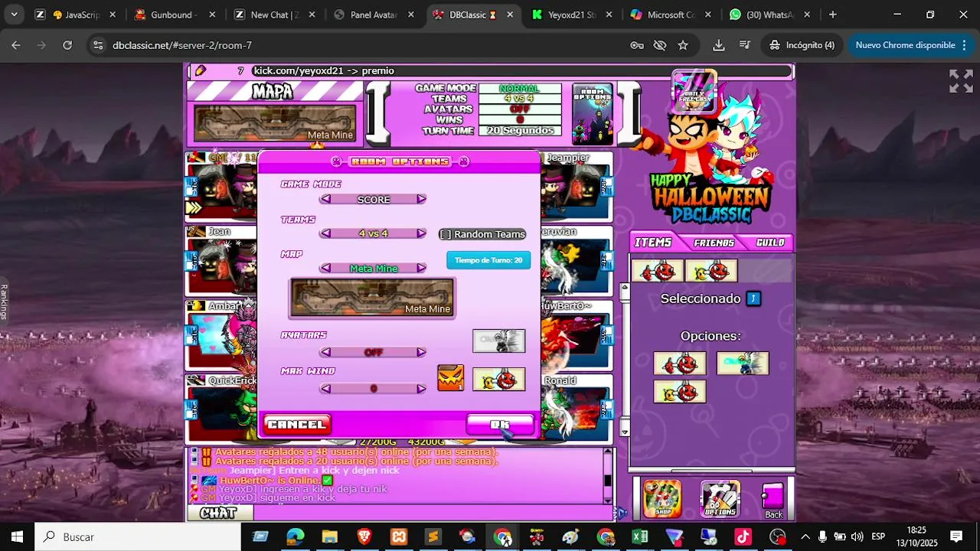Select player slot Ronald
This screenshot has width=980, height=551.
[577, 409]
